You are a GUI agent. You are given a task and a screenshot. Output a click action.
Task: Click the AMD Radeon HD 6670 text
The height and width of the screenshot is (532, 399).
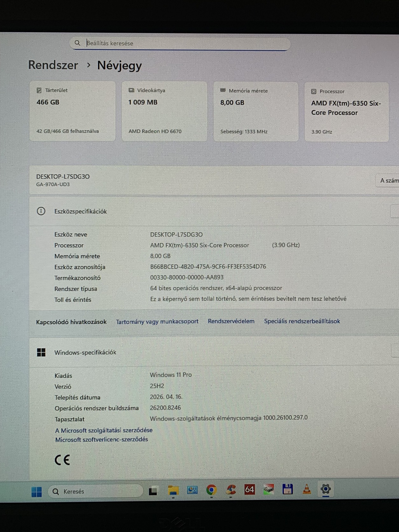pyautogui.click(x=155, y=131)
